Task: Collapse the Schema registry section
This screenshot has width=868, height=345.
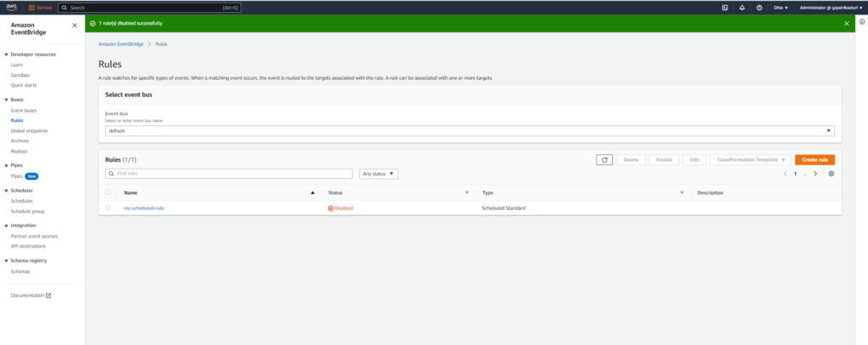Action: tap(6, 260)
